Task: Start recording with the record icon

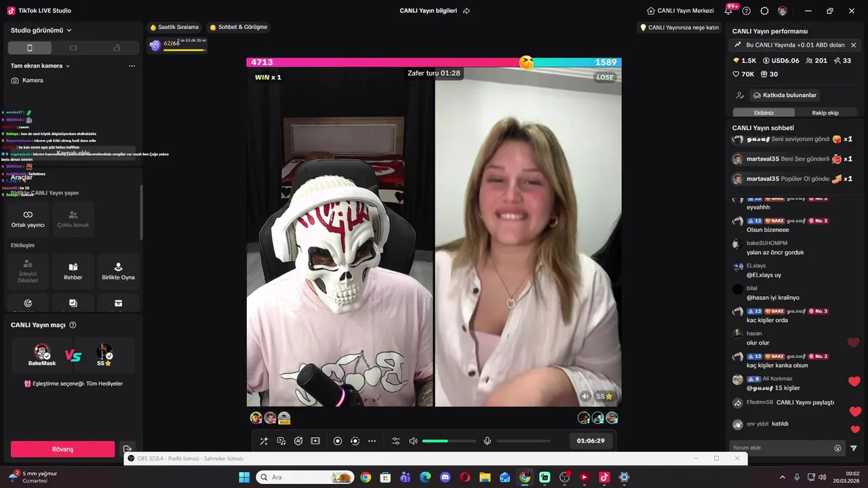Action: (338, 441)
